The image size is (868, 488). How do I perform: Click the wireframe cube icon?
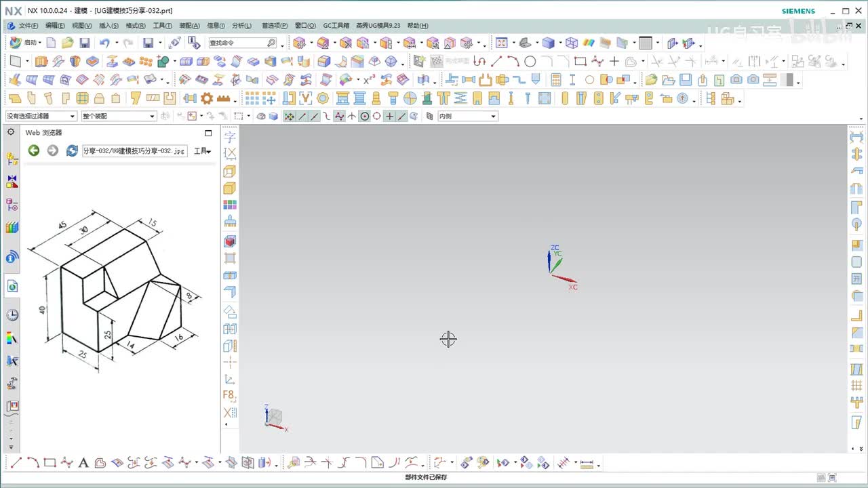pos(572,43)
